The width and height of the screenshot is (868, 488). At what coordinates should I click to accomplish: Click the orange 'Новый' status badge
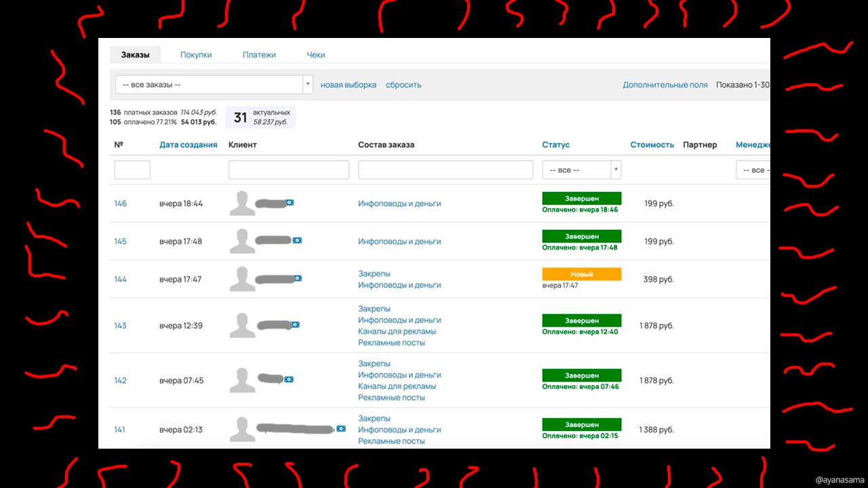581,274
